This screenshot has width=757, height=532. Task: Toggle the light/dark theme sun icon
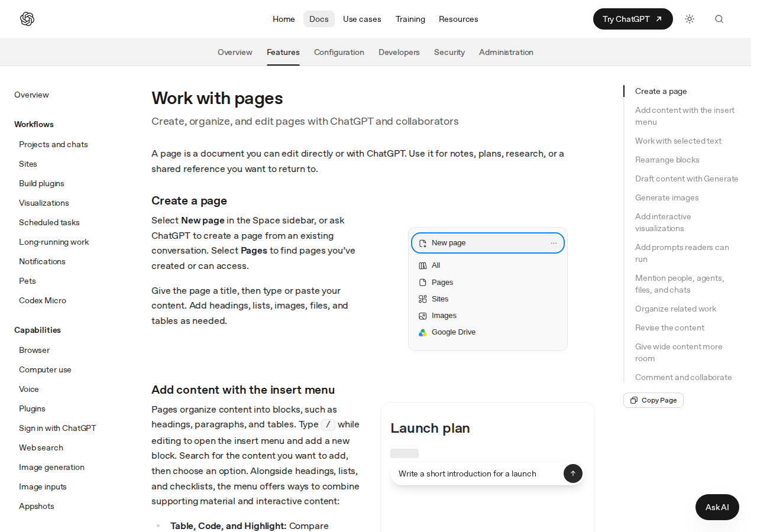pos(690,19)
